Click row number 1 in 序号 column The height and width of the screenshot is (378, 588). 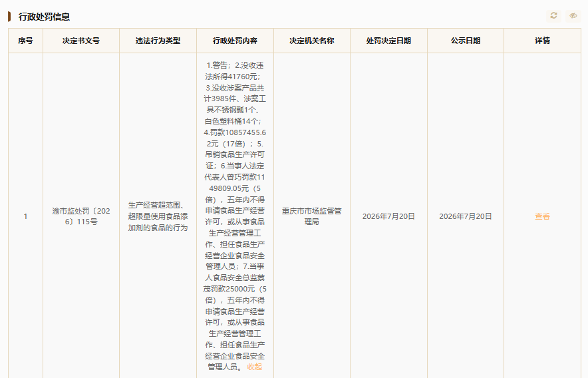click(x=25, y=216)
